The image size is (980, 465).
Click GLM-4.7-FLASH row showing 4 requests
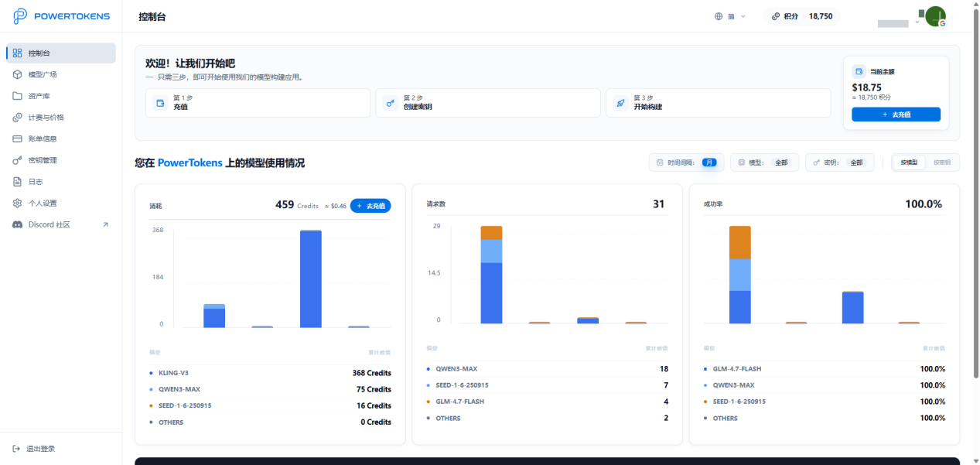[547, 402]
